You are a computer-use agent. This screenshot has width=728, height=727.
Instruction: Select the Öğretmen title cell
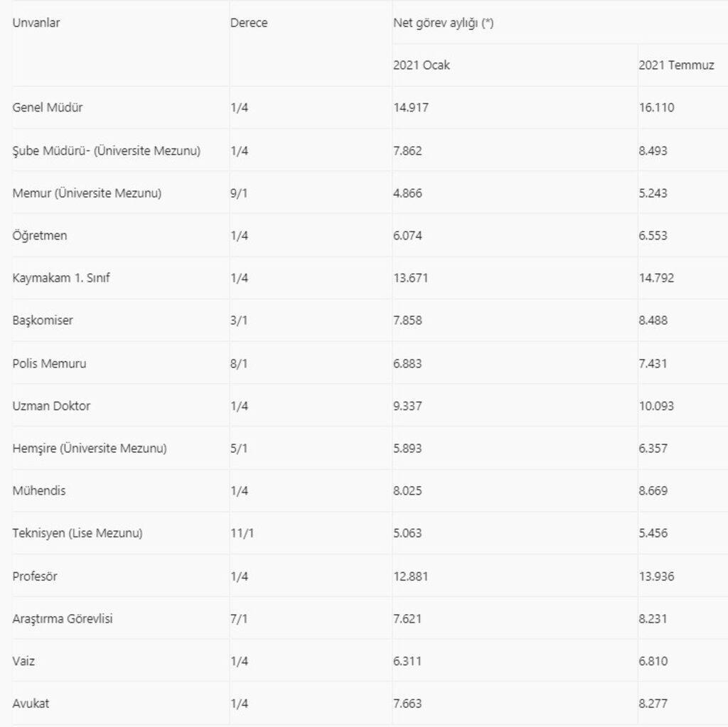pos(40,236)
